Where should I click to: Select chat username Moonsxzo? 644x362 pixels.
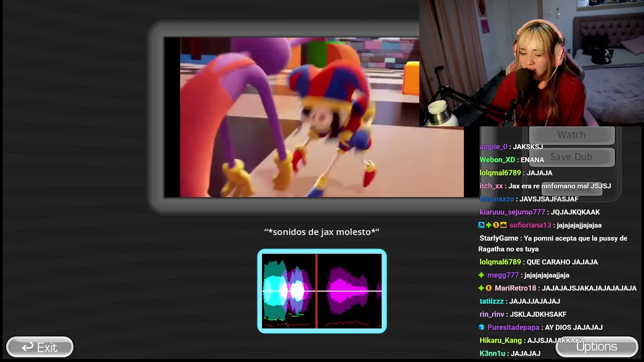coord(497,199)
